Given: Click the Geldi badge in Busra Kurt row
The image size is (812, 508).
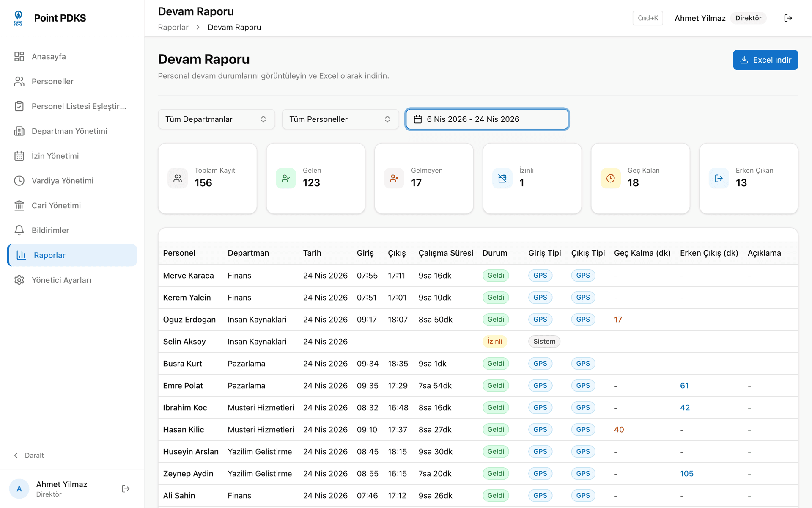Looking at the screenshot, I should pos(496,364).
